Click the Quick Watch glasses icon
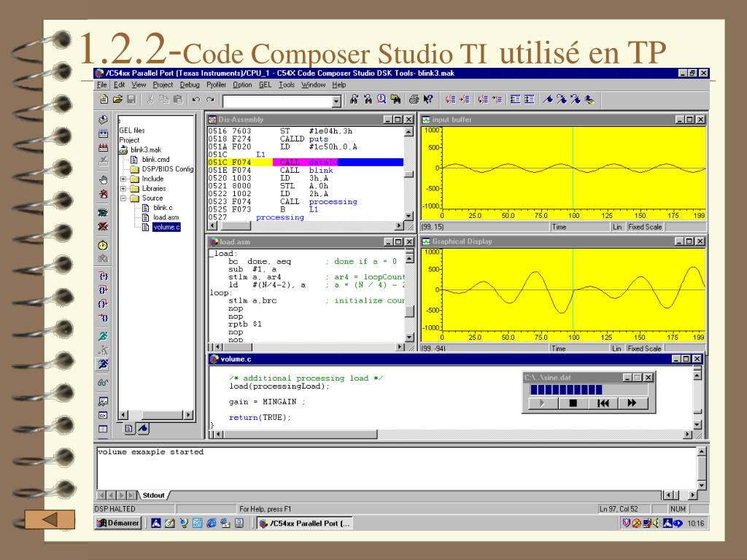747x560 pixels. click(103, 382)
